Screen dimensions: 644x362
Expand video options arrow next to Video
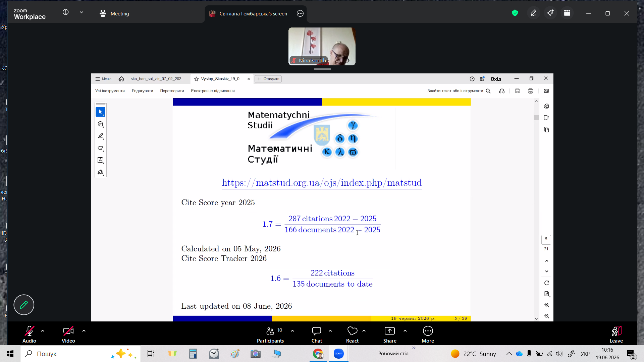click(x=84, y=331)
